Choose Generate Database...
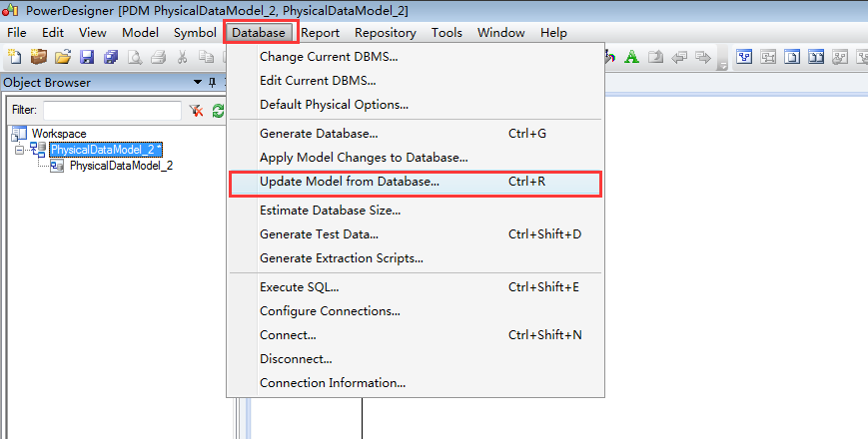Image resolution: width=868 pixels, height=439 pixels. tap(416, 134)
